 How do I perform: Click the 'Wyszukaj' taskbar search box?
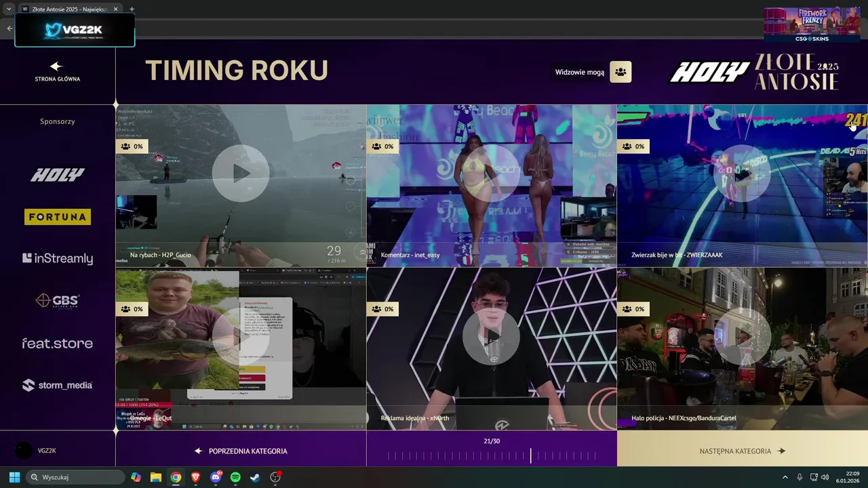(76, 477)
